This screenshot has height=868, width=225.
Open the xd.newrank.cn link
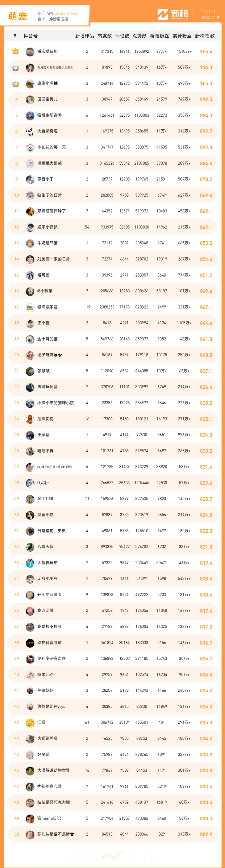(x=65, y=14)
